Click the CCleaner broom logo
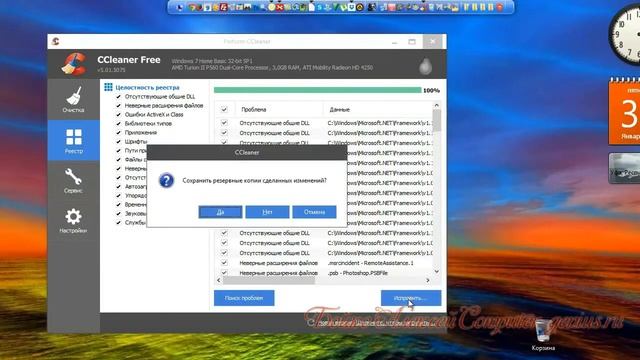640x360 pixels. click(x=73, y=64)
